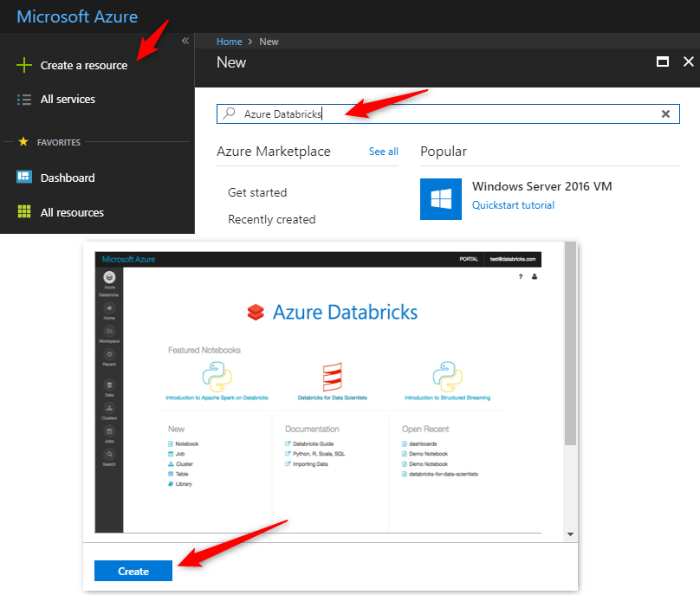The image size is (700, 595).
Task: Click the Dashboard icon in favorites
Action: tap(24, 178)
